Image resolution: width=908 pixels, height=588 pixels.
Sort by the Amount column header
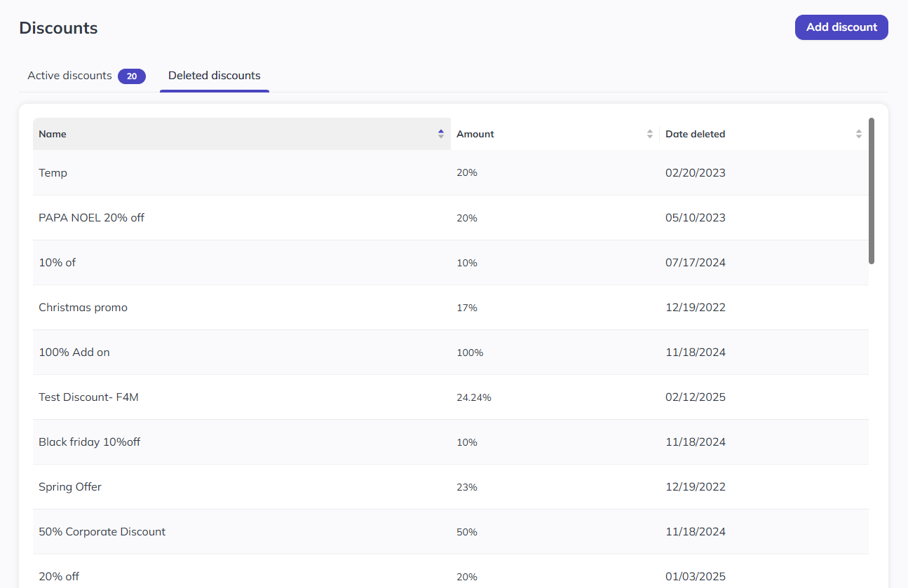coord(555,134)
